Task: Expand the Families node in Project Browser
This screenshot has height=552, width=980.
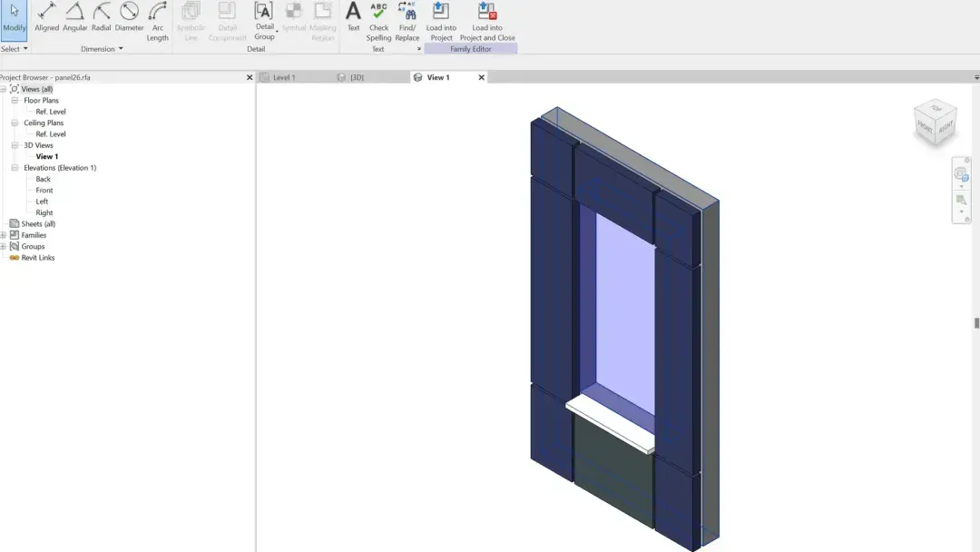Action: [5, 234]
